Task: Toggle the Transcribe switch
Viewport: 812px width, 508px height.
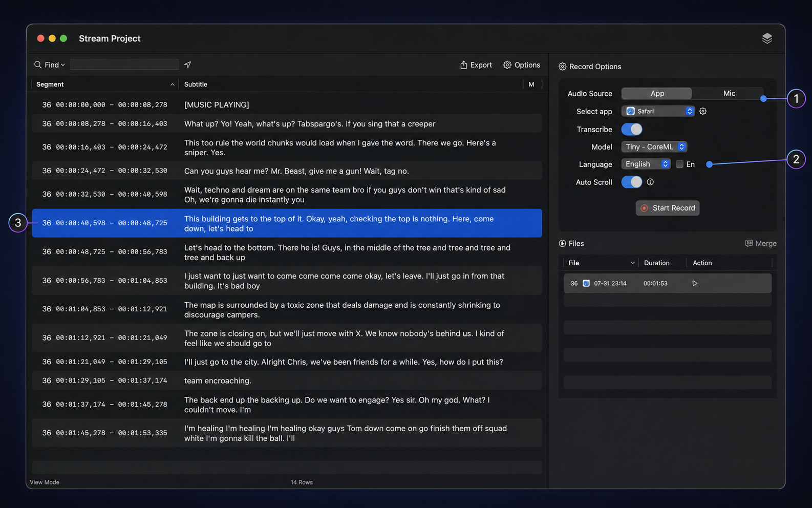Action: pos(632,129)
